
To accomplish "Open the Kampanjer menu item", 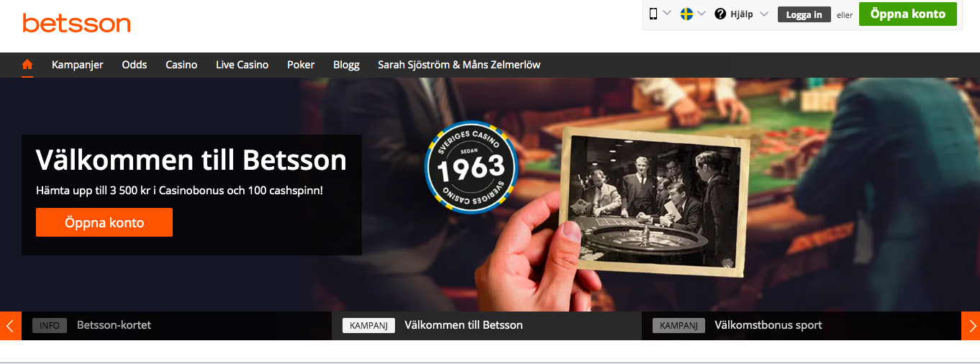I will [78, 65].
